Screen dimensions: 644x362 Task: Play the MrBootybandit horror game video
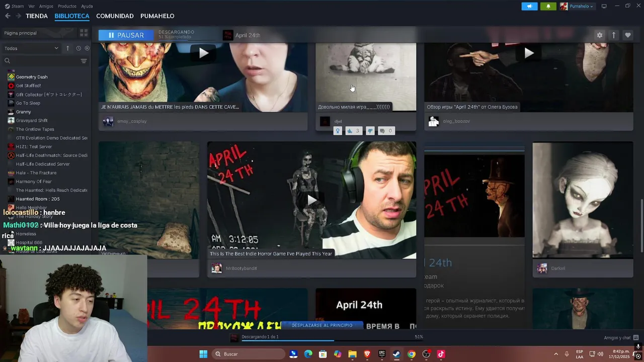tap(312, 200)
